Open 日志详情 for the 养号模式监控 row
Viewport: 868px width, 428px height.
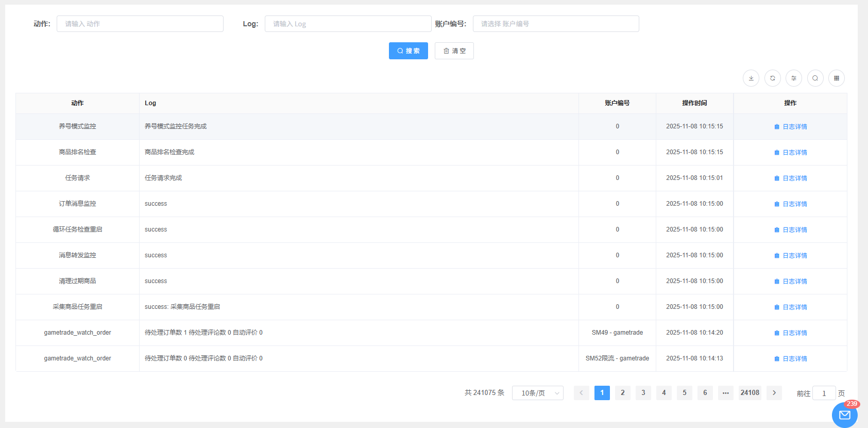tap(790, 127)
